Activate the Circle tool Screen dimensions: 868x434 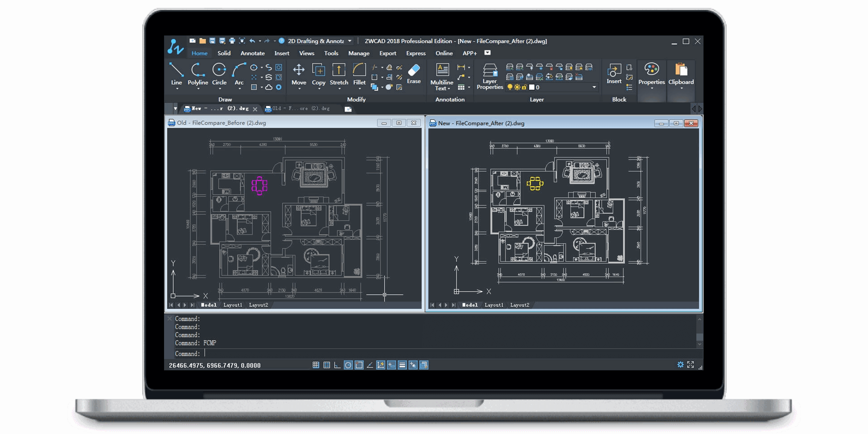pos(219,73)
